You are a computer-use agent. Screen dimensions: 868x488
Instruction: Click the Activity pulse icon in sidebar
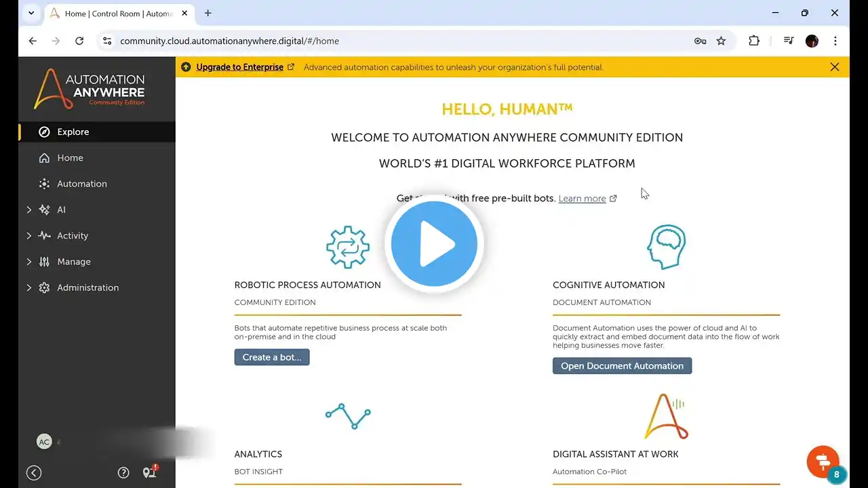44,236
